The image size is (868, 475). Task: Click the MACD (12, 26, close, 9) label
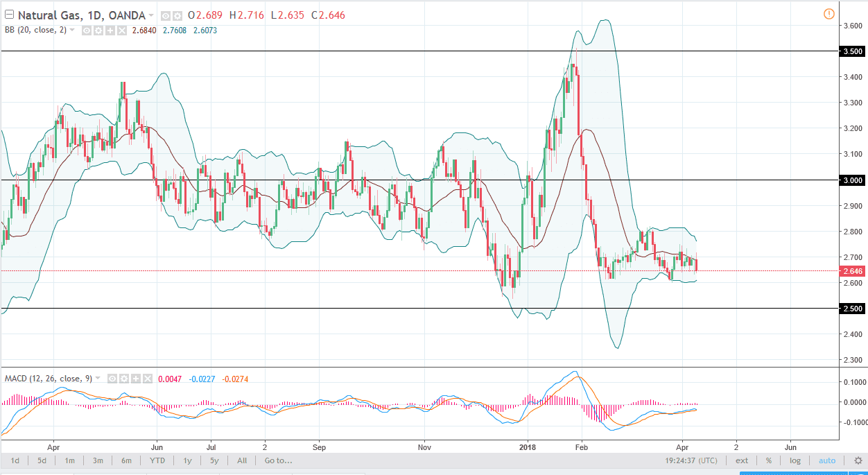tap(49, 379)
